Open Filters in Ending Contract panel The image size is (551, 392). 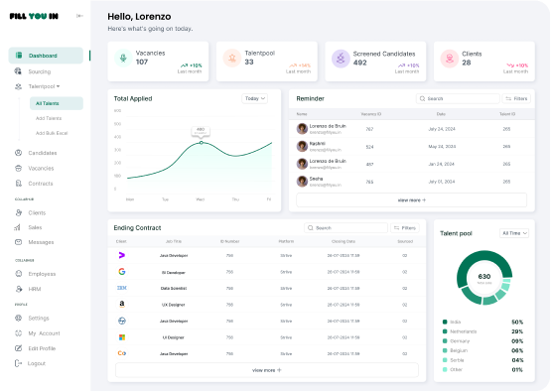405,228
